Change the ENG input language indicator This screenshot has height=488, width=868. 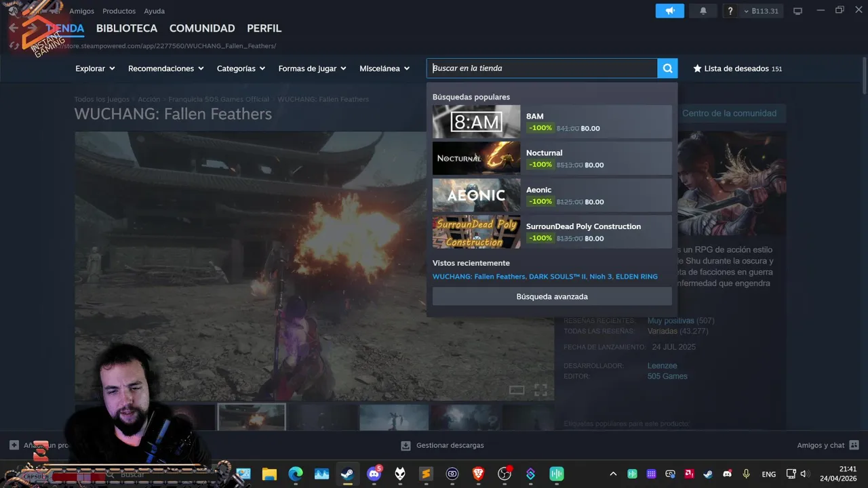click(769, 474)
